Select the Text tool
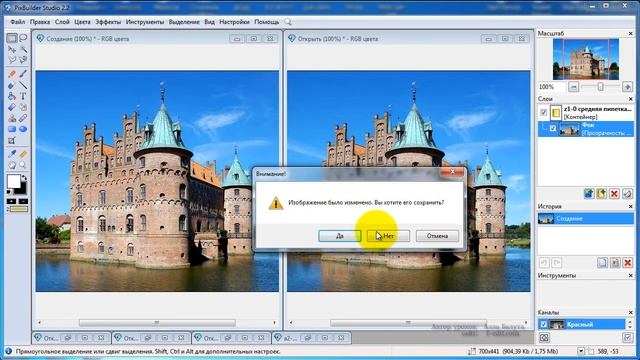The height and width of the screenshot is (360, 640). click(x=23, y=96)
